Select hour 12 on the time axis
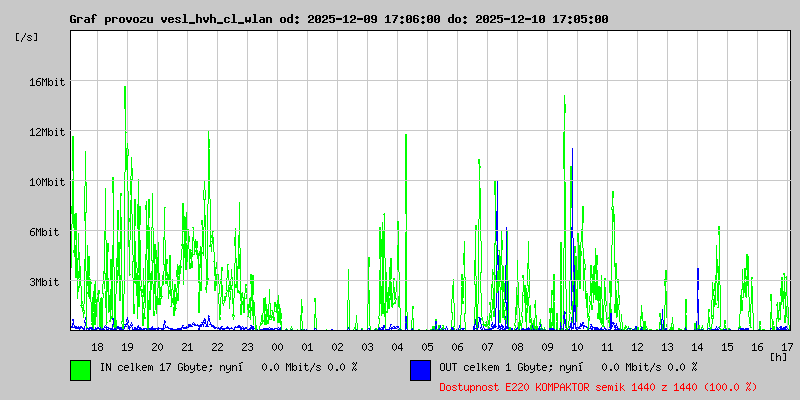This screenshot has width=800, height=400. pyautogui.click(x=637, y=346)
